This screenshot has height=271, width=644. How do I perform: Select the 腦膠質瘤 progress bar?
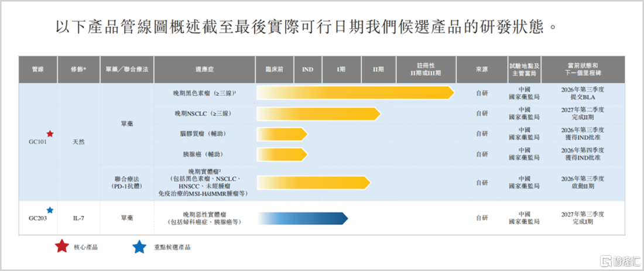[282, 134]
